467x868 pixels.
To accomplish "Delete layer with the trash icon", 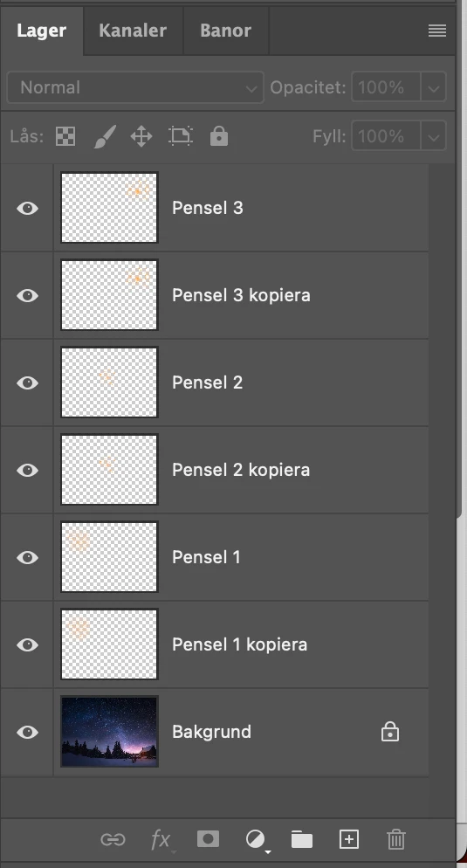I will (396, 839).
